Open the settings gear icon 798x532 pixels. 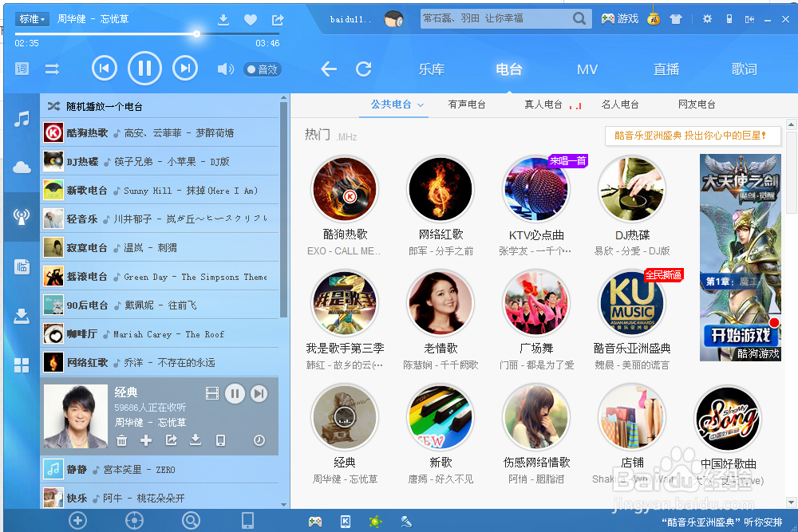click(707, 19)
